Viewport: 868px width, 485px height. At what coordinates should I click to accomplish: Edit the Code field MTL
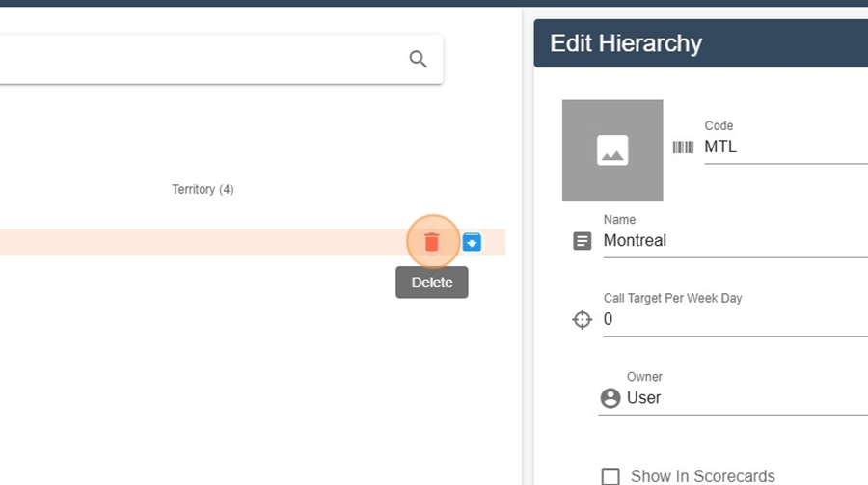[786, 148]
